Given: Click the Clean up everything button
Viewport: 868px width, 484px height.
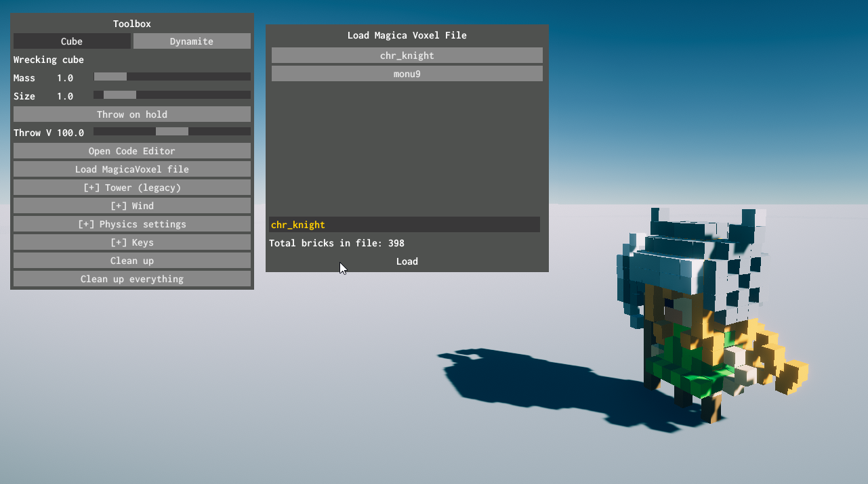Looking at the screenshot, I should [x=132, y=279].
